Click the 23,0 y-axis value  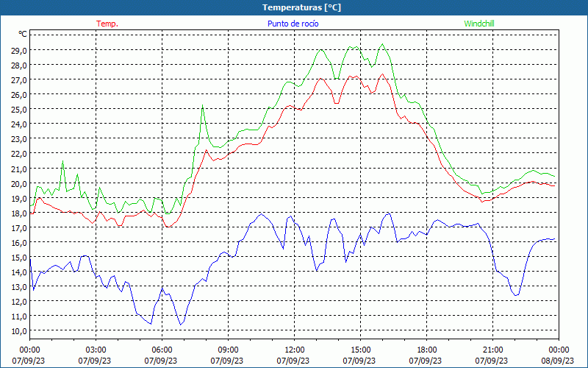click(19, 139)
